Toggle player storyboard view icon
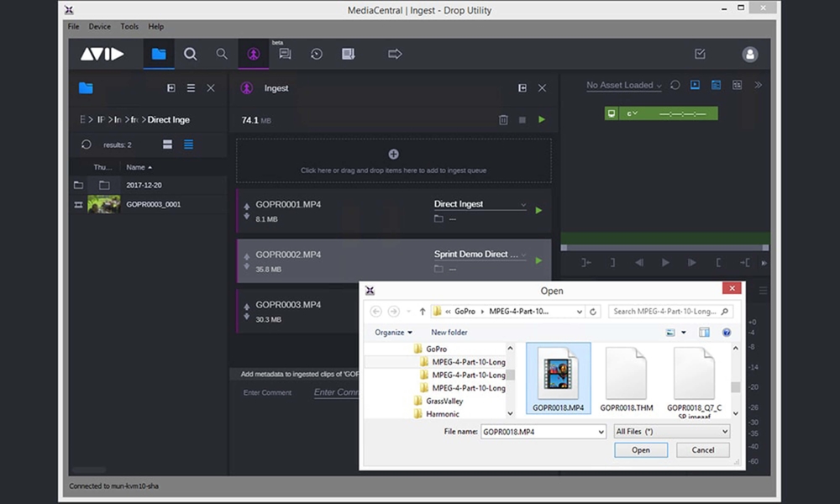Image resolution: width=840 pixels, height=504 pixels. click(716, 85)
